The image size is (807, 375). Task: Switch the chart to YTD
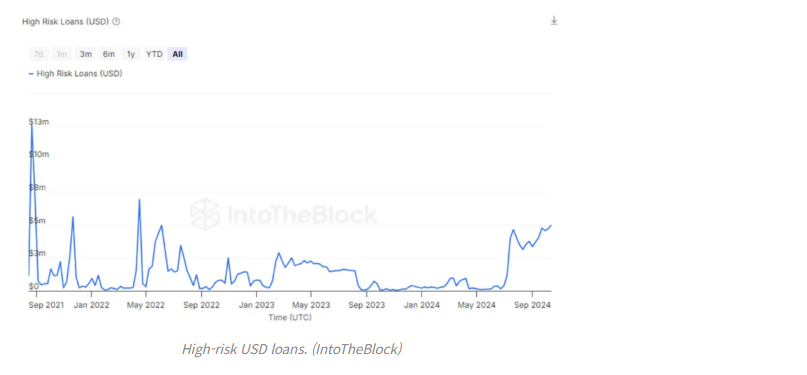point(154,54)
